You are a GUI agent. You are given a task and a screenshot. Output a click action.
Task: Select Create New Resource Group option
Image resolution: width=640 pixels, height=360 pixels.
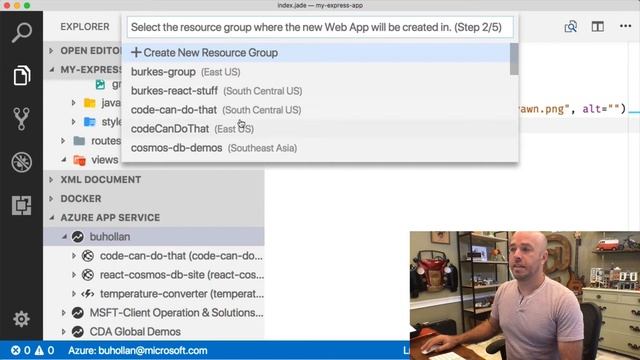317,53
